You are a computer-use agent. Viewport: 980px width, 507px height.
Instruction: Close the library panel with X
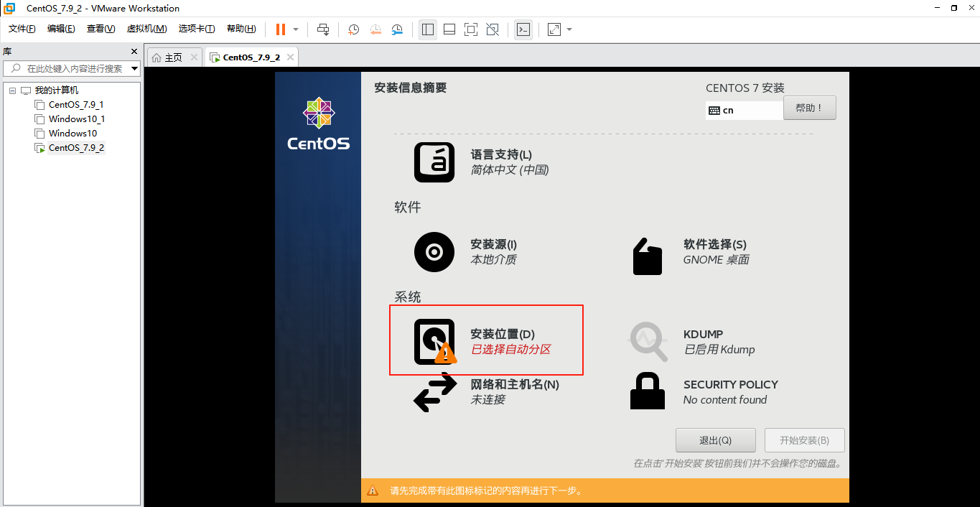134,52
